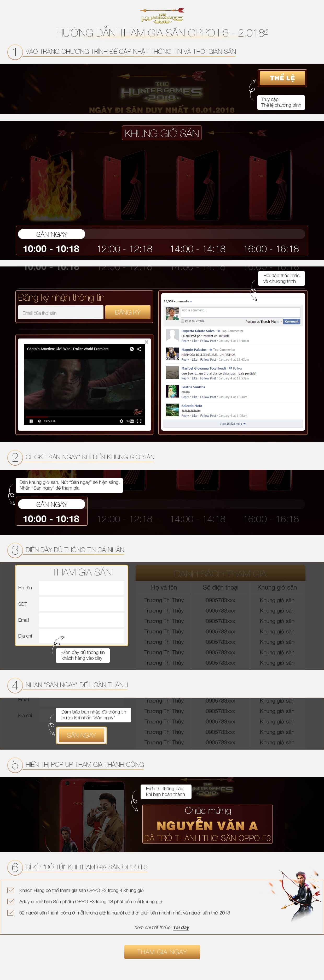
Task: Open Salcedo Mota's profile name link
Action: (x=192, y=406)
